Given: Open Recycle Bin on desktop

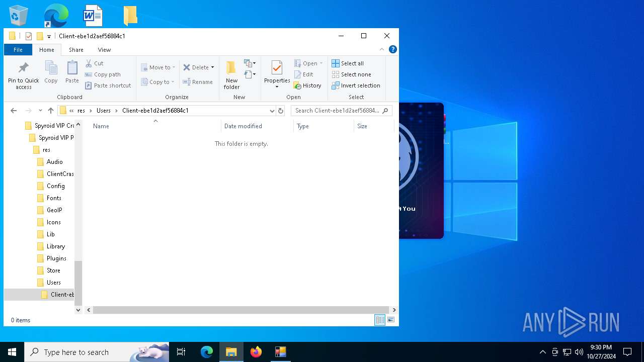Looking at the screenshot, I should 19,16.
